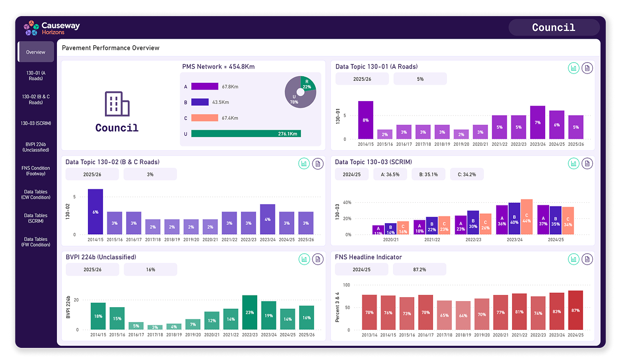Open the 2025/26 selector on BVPI 224b panel
The image size is (621, 364).
(92, 269)
